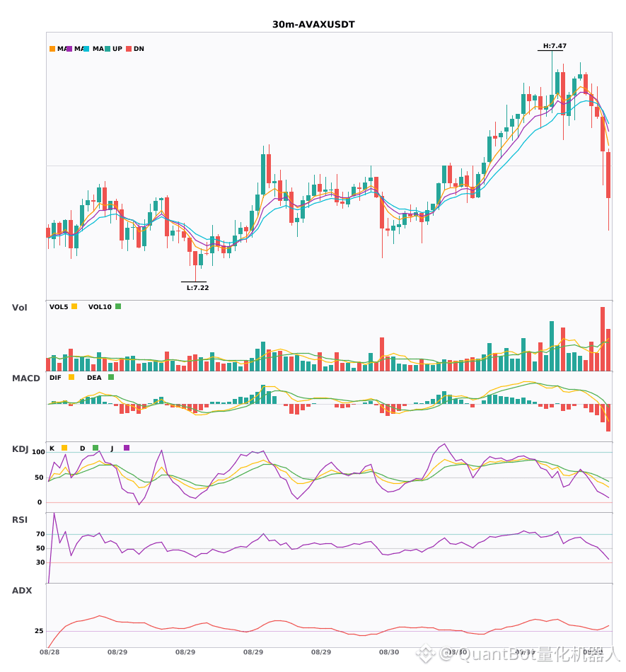Click the yellow VOL5 legend swatch
The height and width of the screenshot is (672, 626).
pyautogui.click(x=74, y=306)
